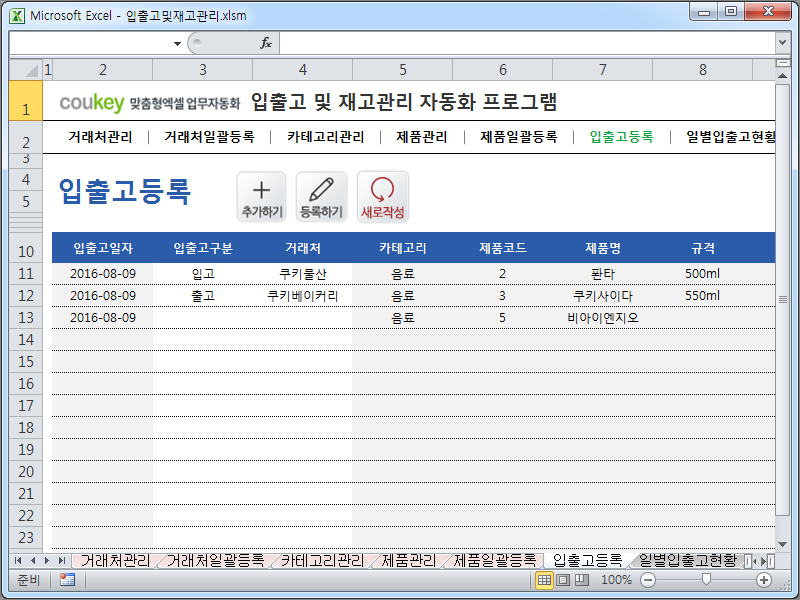Click the 카테고리 table header
The image size is (800, 600).
[x=403, y=248]
